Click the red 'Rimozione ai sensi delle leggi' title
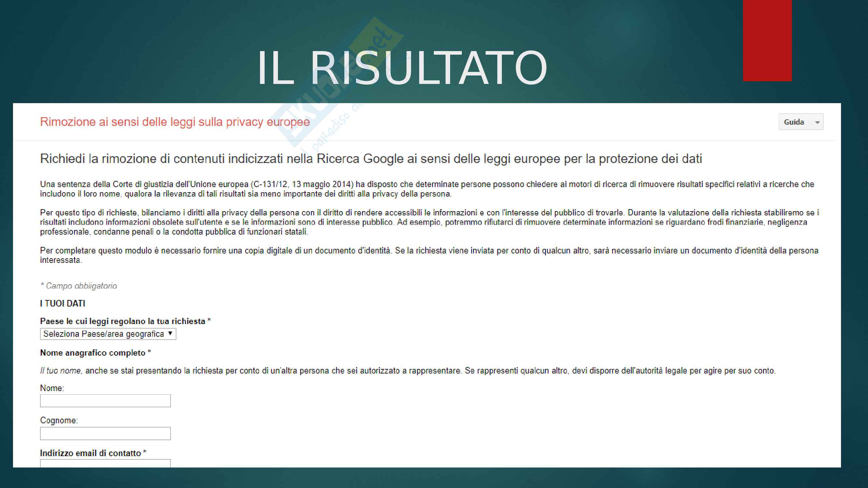The height and width of the screenshot is (488, 868). 174,122
